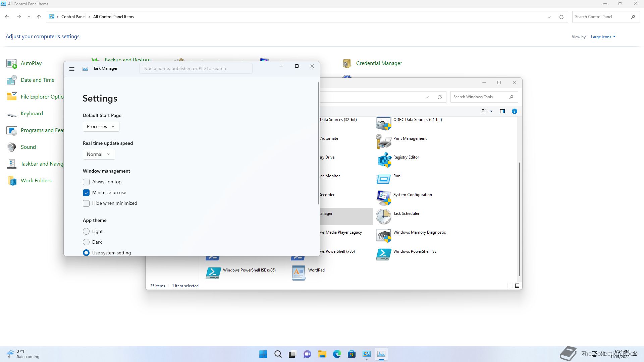The image size is (644, 362).
Task: Select the Light app theme
Action: [86, 231]
